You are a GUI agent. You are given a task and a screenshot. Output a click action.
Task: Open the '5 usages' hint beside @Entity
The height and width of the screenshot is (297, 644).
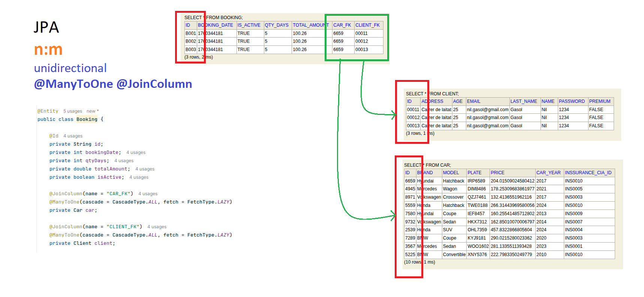72,111
